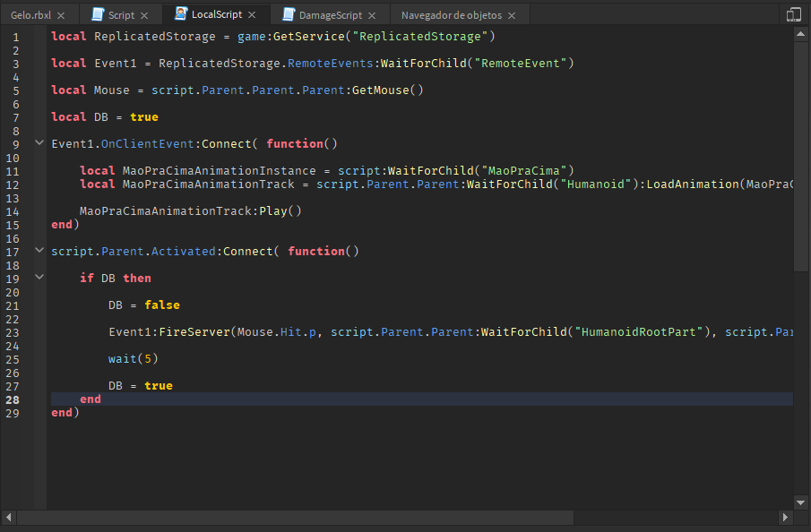Screen dimensions: 811x532
Task: Click the device view icon at top right
Action: [x=793, y=14]
